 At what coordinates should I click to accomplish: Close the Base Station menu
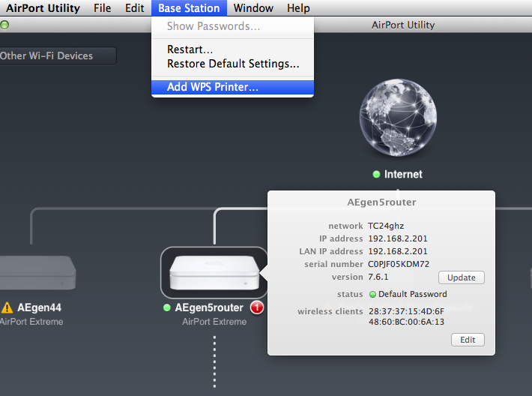click(189, 8)
